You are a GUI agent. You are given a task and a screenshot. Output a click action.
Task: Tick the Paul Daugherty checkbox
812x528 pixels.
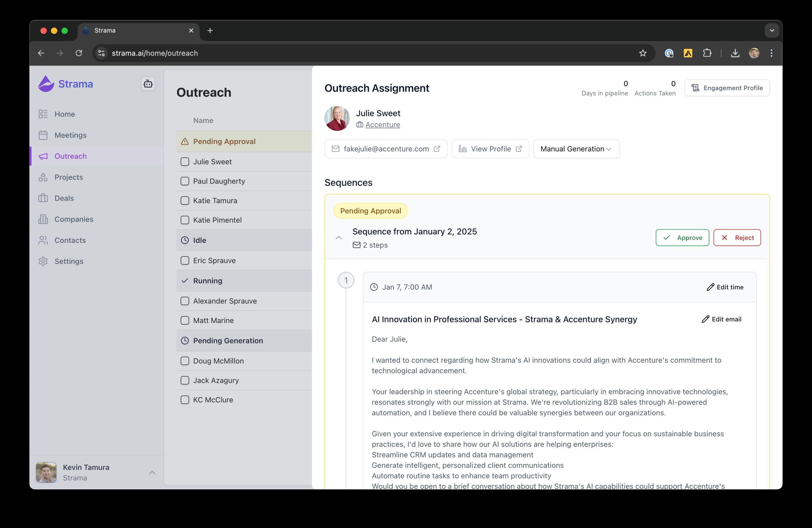(184, 181)
